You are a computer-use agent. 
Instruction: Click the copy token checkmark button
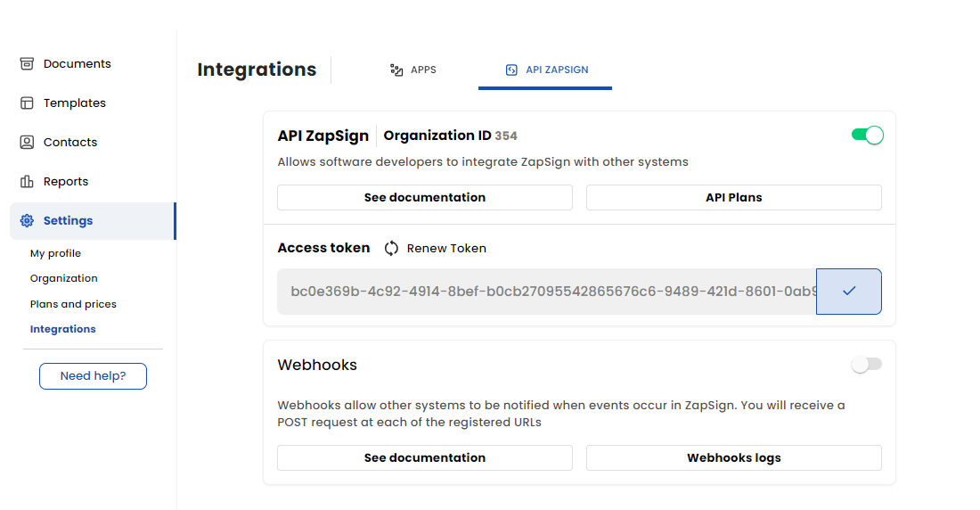(x=848, y=292)
